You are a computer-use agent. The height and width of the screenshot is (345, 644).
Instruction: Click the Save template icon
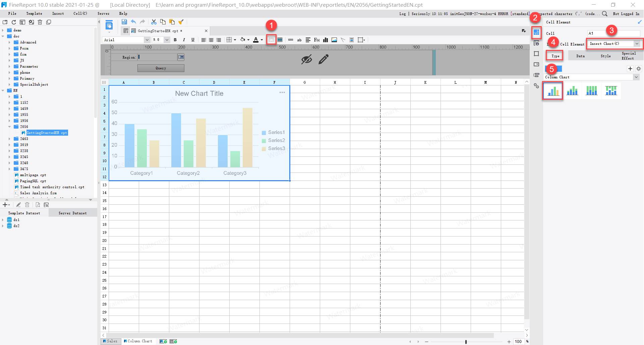click(x=124, y=22)
